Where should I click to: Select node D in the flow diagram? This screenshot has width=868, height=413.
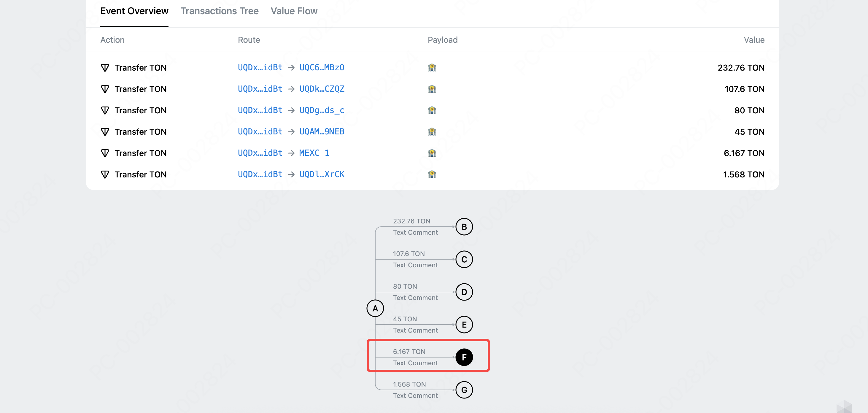(x=464, y=292)
